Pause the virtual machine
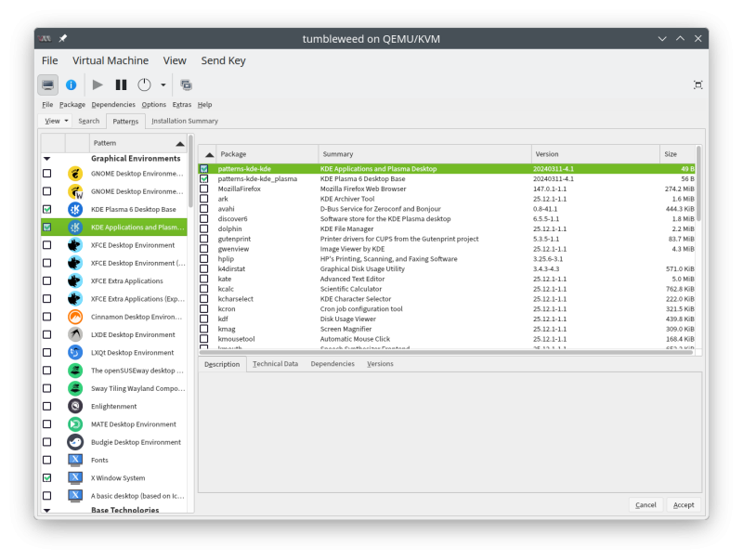Screen dimensions: 743x560 tap(122, 85)
